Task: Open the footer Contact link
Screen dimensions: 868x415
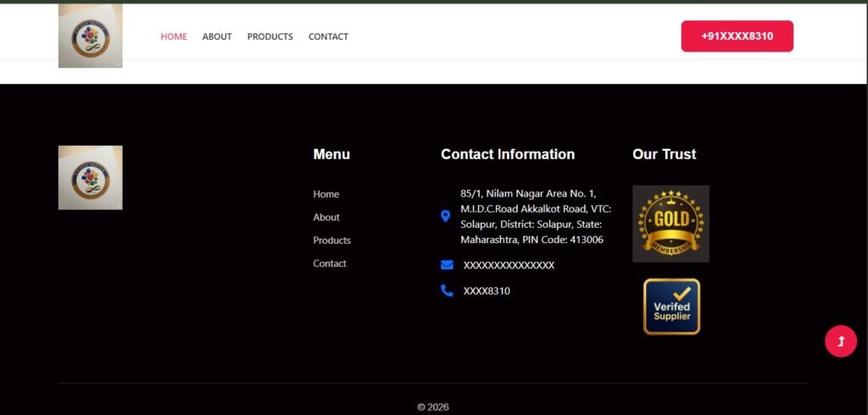Action: pos(330,263)
